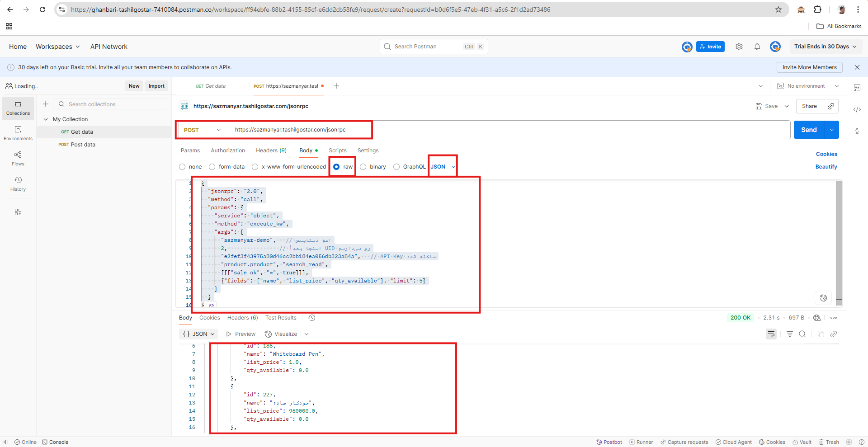Open Flows in the sidebar
This screenshot has height=447, width=868.
[x=18, y=159]
